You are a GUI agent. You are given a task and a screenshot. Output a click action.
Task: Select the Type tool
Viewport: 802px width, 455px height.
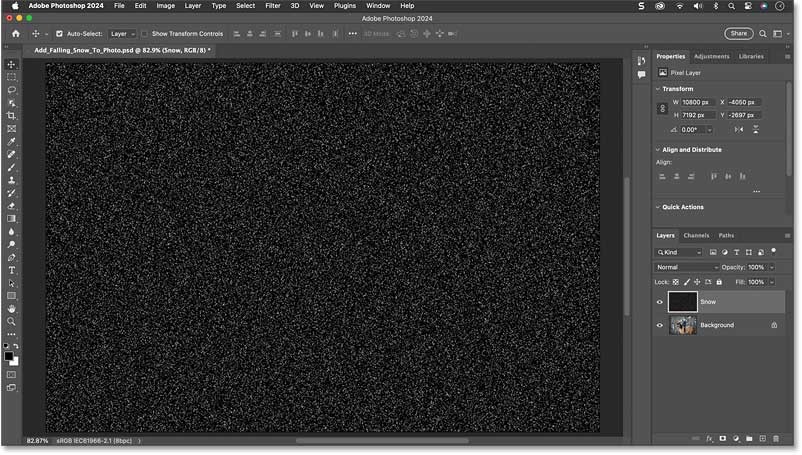tap(12, 270)
